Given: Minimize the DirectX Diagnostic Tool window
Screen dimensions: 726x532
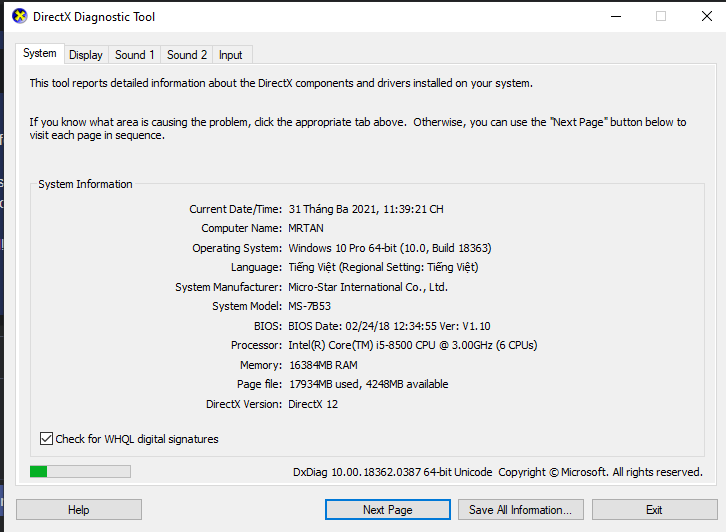Looking at the screenshot, I should pos(616,16).
